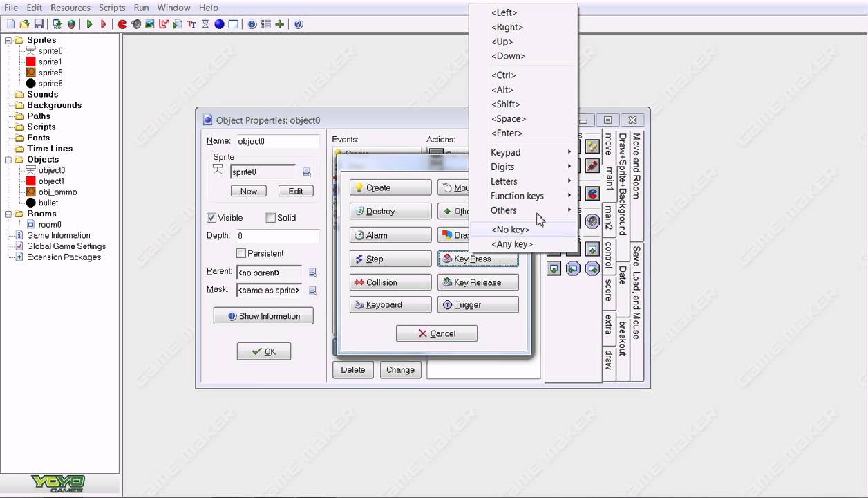Collapse the Sprites folder in the tree
This screenshot has width=868, height=498.
(x=8, y=40)
